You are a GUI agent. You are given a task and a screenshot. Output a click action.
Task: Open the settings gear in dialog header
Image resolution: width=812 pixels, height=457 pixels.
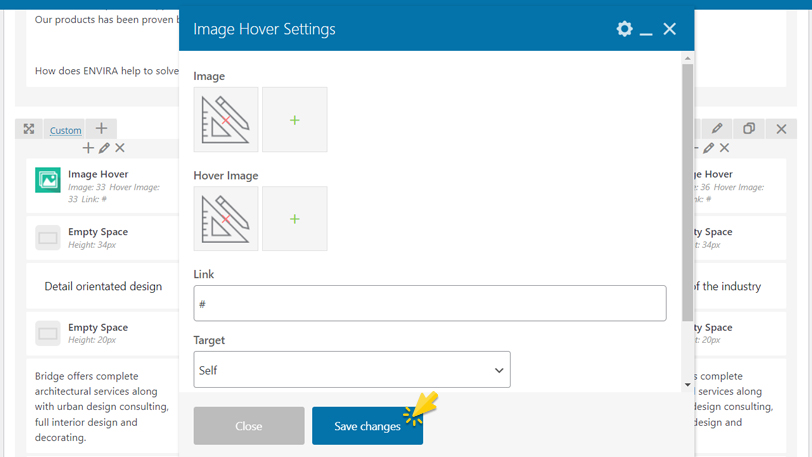624,29
